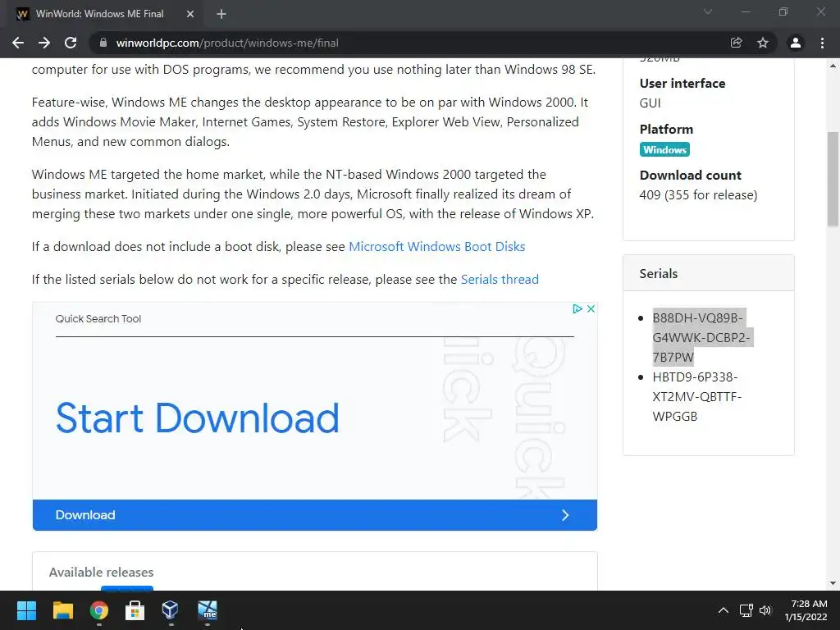This screenshot has width=840, height=630.
Task: Click the AdChoices icon on the ad
Action: tap(577, 309)
